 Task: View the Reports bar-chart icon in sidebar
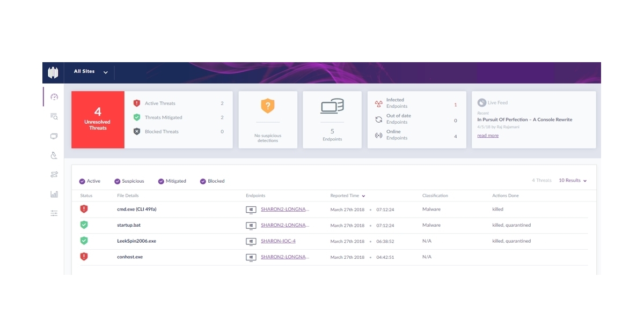(x=53, y=193)
